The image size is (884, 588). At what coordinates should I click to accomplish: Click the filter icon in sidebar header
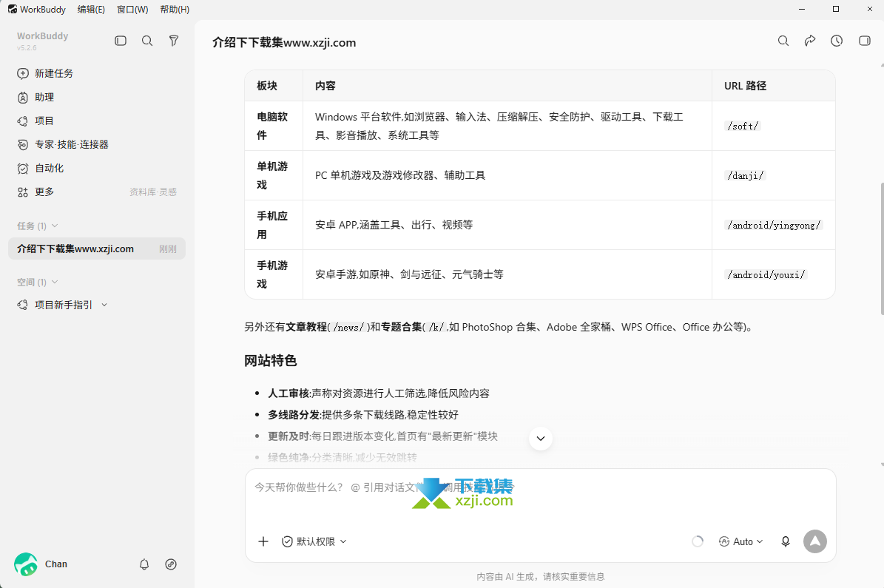tap(174, 41)
